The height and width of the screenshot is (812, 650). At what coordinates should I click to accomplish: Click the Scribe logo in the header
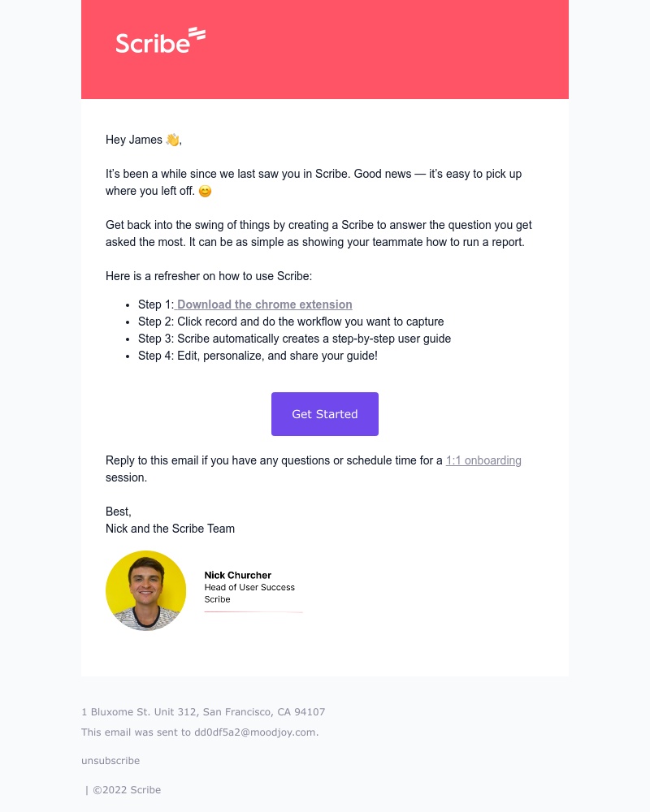(160, 41)
